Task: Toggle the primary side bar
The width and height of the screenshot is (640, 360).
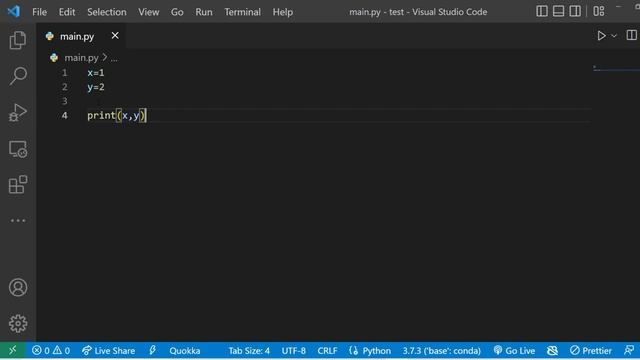Action: pos(542,11)
